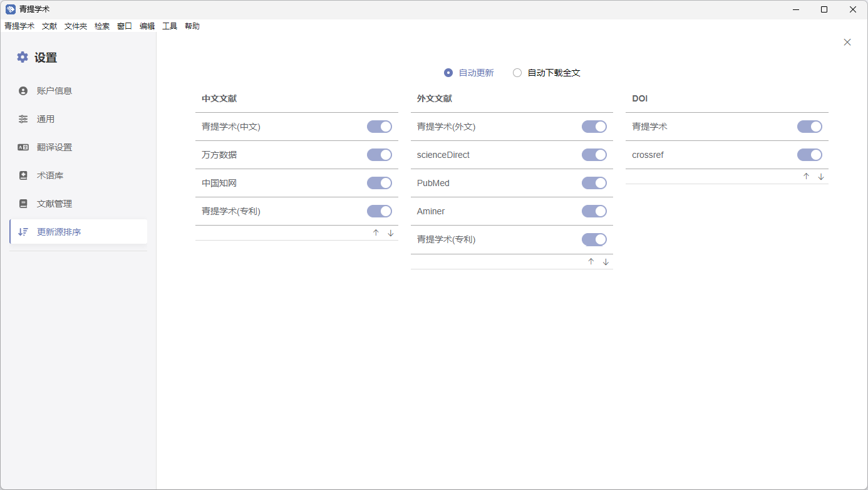The image size is (868, 490).
Task: Toggle the 青提学术(中文) switch
Action: 380,127
